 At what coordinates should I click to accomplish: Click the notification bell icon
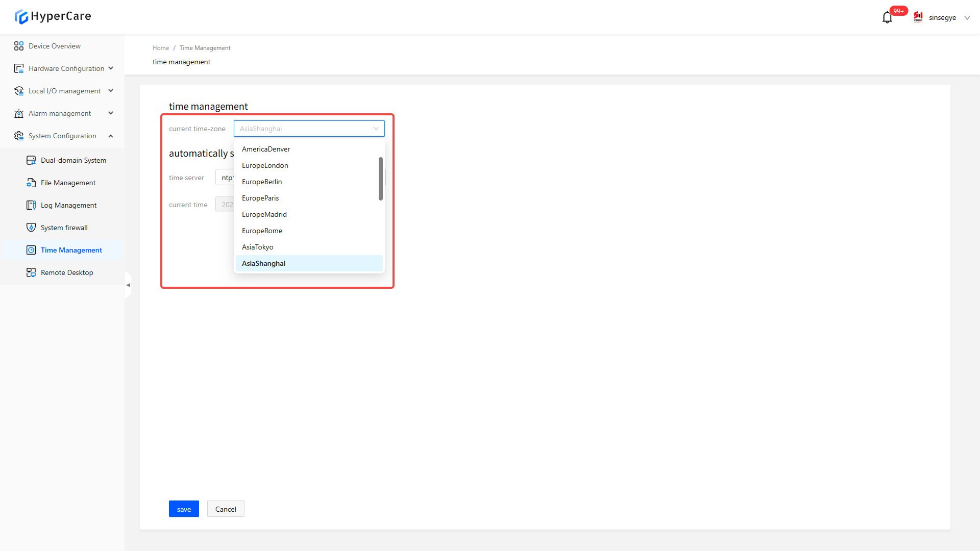tap(887, 18)
